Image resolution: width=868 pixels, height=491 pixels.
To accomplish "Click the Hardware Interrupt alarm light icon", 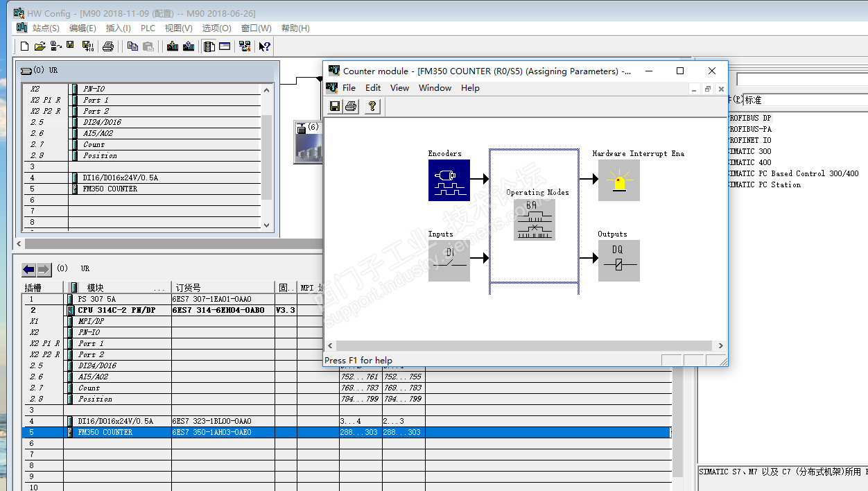I will (618, 180).
